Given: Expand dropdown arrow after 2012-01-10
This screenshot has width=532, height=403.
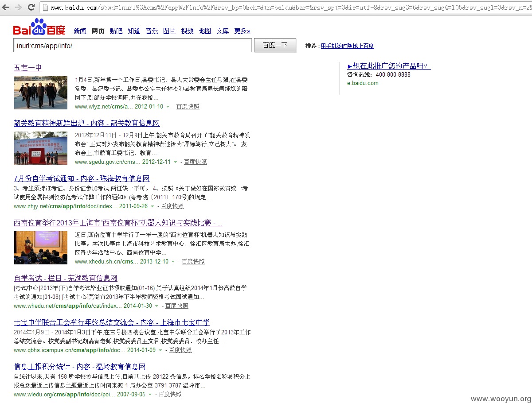Looking at the screenshot, I should pos(168,107).
